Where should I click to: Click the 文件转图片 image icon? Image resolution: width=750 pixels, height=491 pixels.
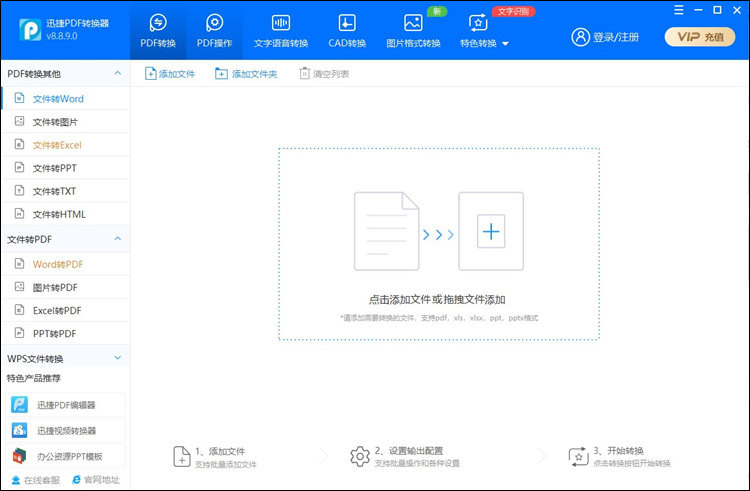[x=19, y=121]
